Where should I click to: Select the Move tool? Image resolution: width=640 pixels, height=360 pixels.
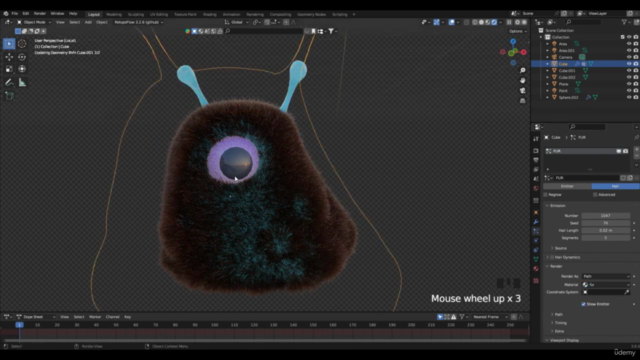tap(9, 57)
